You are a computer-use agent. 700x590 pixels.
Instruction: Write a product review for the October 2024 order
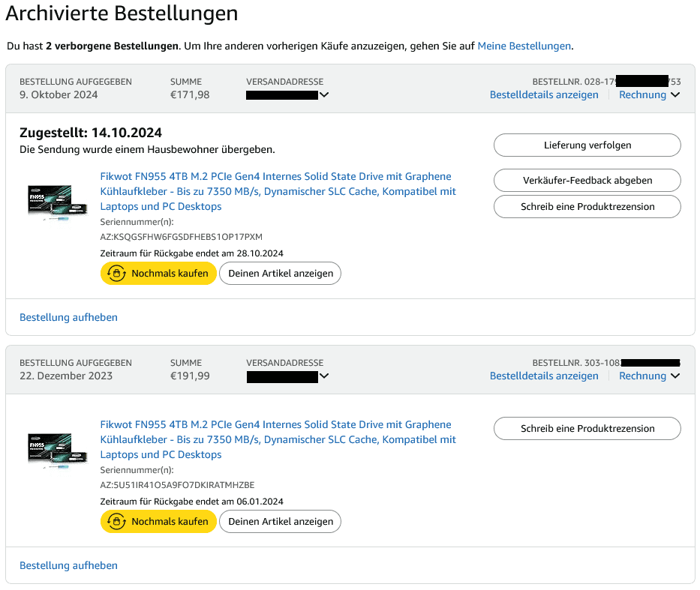pos(587,207)
